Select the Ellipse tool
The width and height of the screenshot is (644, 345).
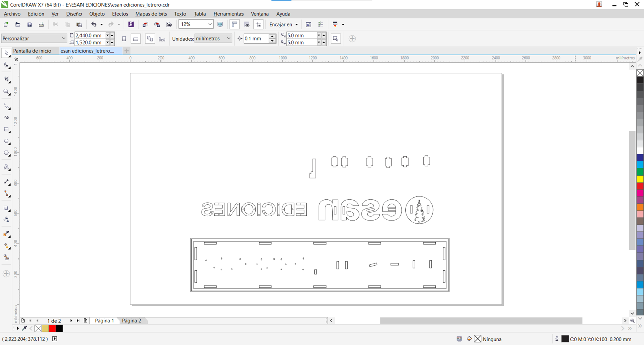[6, 142]
